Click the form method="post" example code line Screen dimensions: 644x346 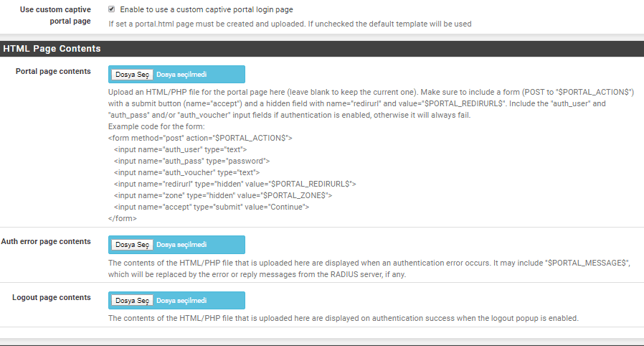[x=200, y=137]
